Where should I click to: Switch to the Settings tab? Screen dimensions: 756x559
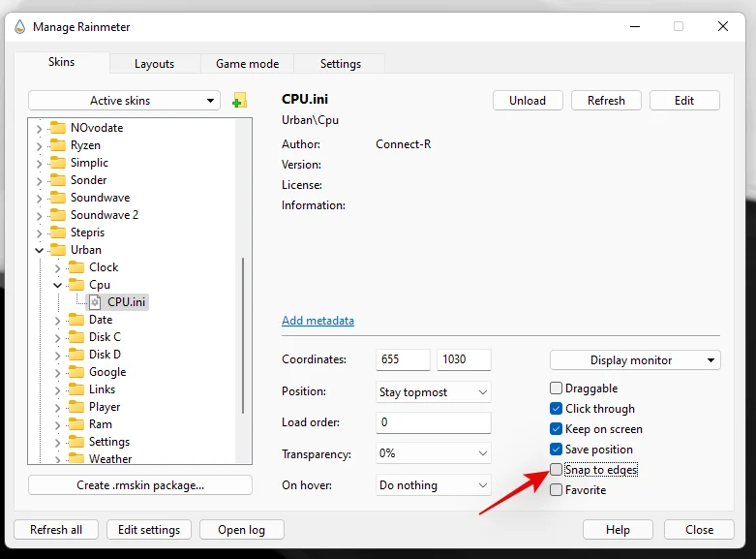pyautogui.click(x=341, y=64)
